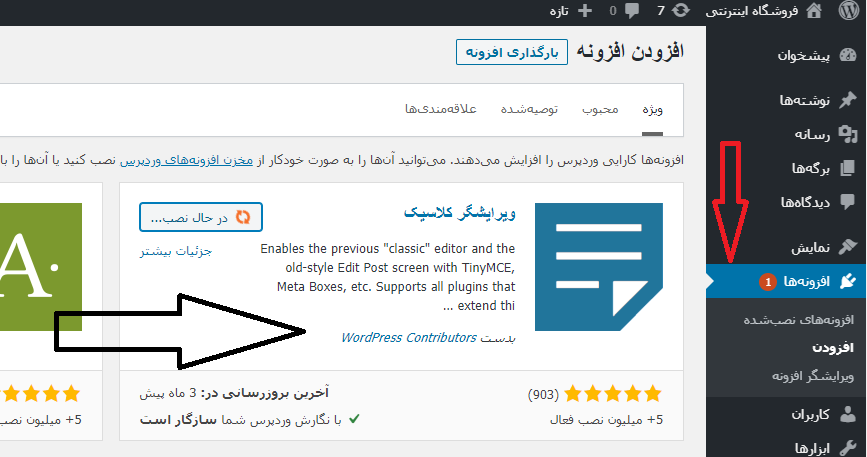Open ویرایشگر کلاسیک plugin title
The width and height of the screenshot is (867, 457).
coord(459,213)
